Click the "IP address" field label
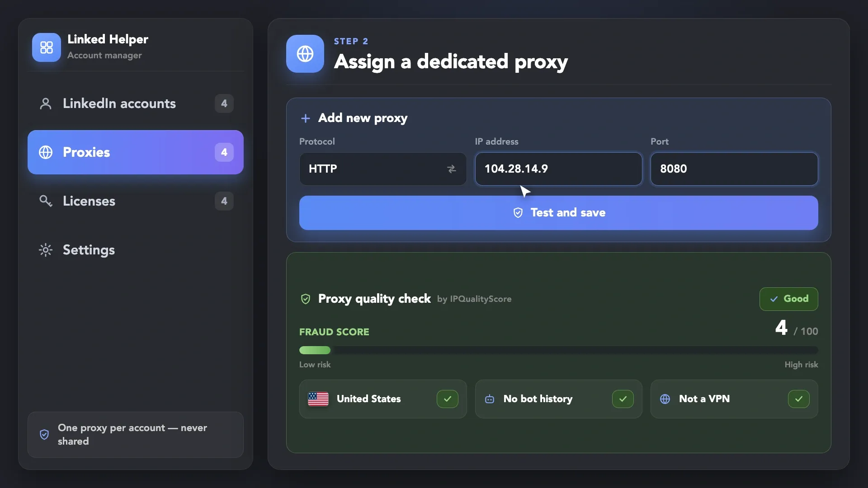The image size is (868, 488). [x=497, y=141]
